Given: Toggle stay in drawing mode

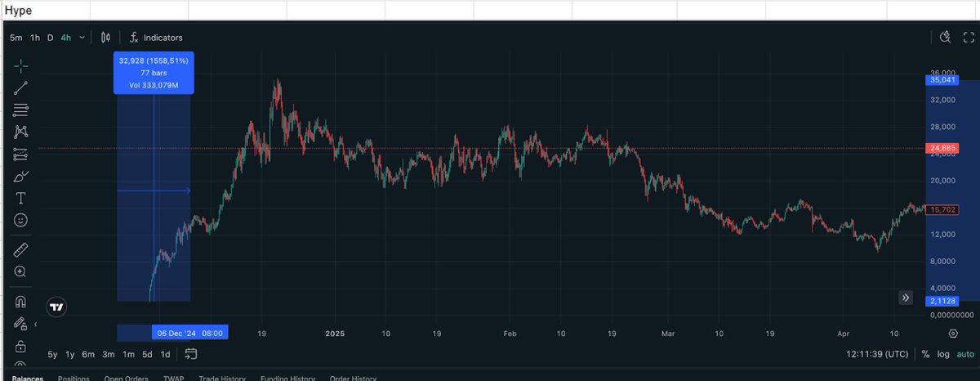Looking at the screenshot, I should tap(20, 324).
